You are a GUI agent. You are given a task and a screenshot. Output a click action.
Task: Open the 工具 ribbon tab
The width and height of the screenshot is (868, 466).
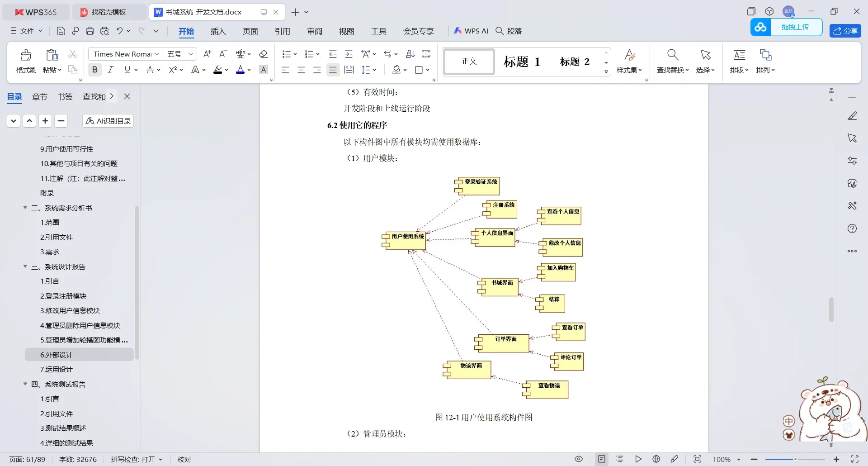pos(379,31)
